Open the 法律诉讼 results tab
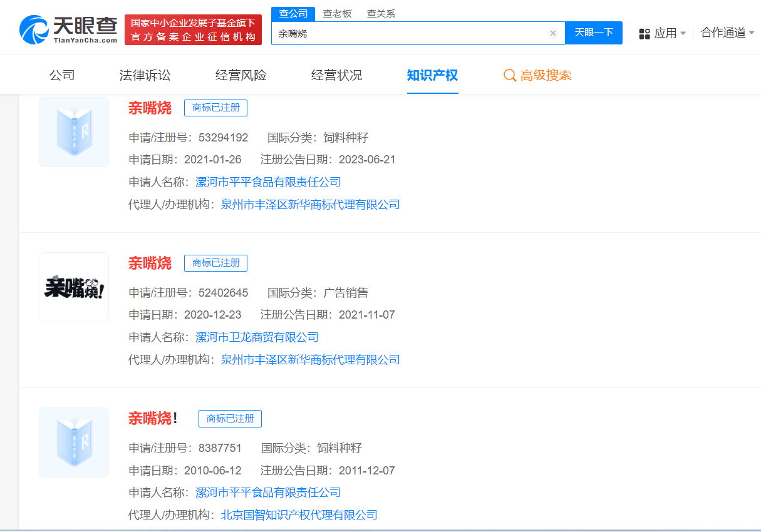The width and height of the screenshot is (761, 532). coord(145,76)
